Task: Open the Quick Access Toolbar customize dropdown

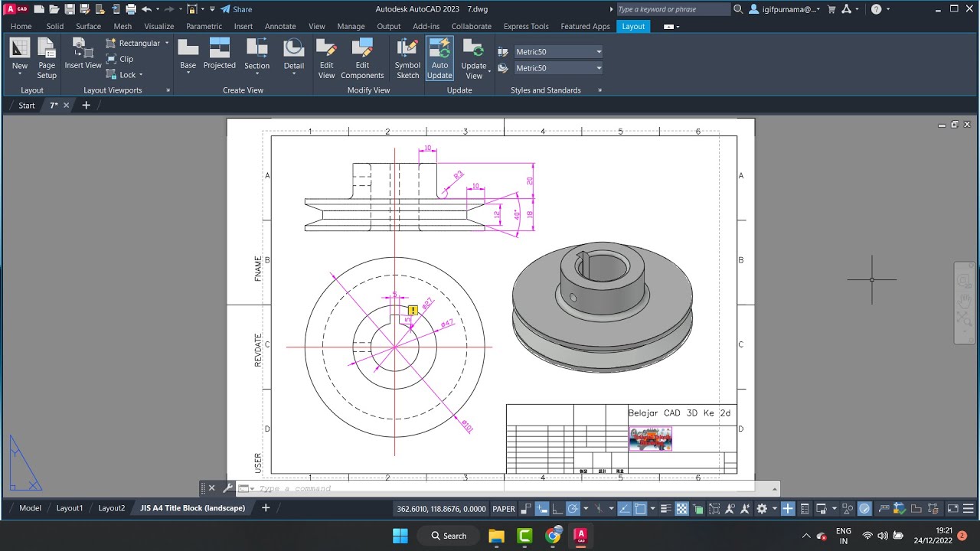Action: [212, 9]
